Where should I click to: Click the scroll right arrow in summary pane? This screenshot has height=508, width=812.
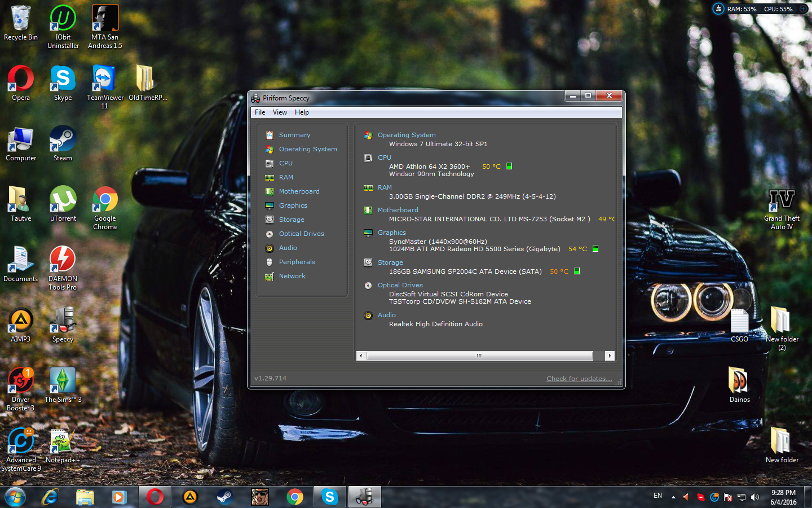coord(610,356)
